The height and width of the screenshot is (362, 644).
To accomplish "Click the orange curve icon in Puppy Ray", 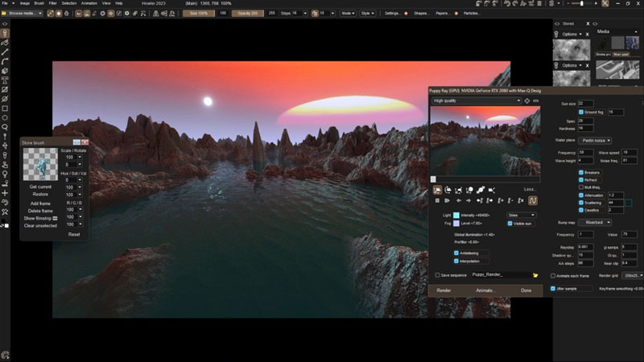I will [x=532, y=200].
